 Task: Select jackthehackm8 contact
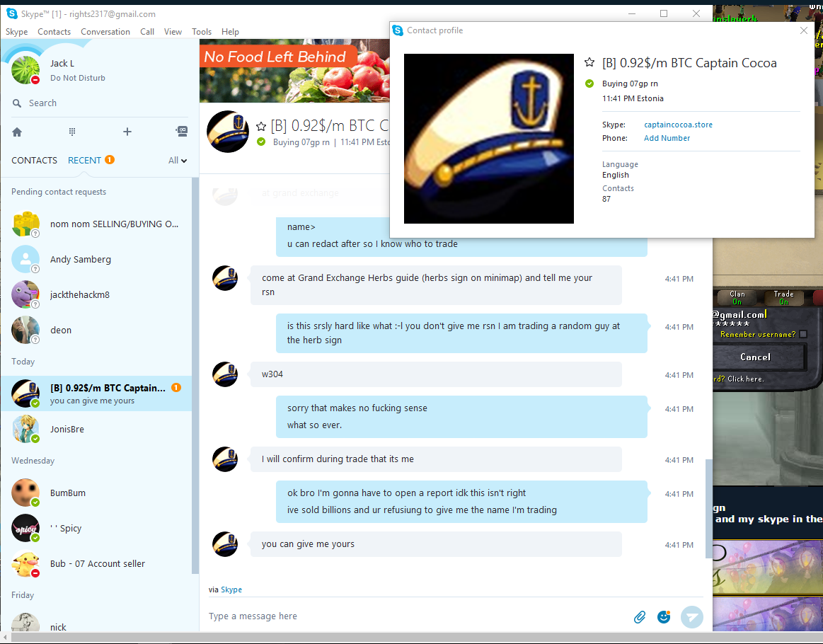(x=96, y=294)
